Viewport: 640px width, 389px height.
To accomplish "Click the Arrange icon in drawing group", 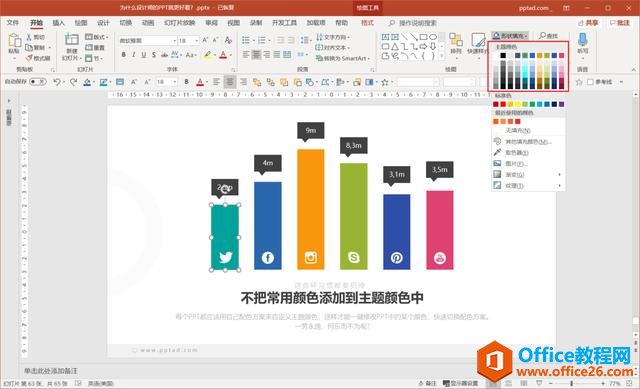I will [456, 43].
